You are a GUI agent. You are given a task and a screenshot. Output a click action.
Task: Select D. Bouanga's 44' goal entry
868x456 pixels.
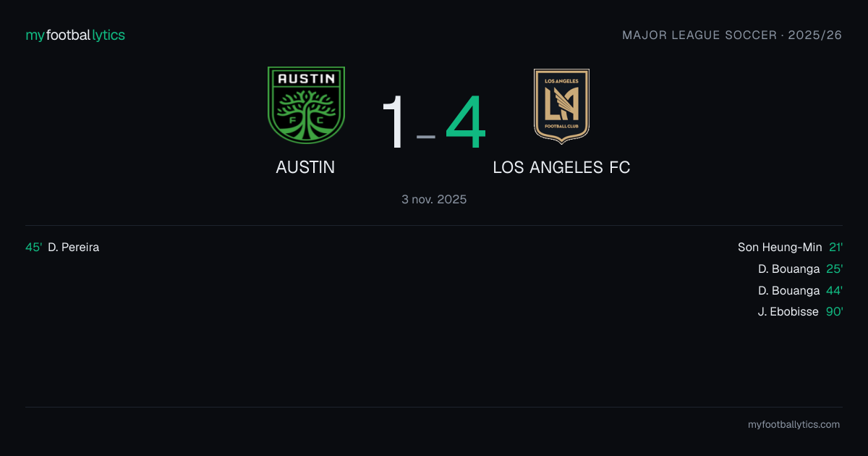coord(801,291)
